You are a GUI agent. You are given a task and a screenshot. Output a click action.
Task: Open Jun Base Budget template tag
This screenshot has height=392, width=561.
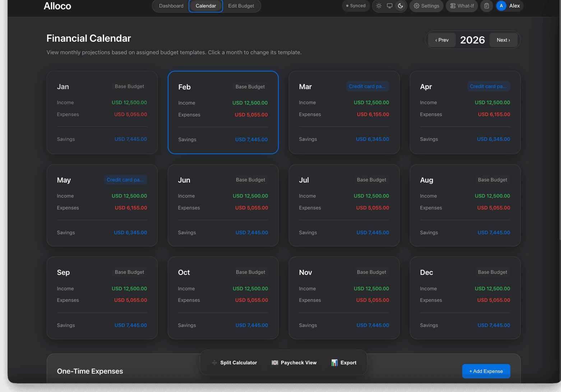[250, 180]
